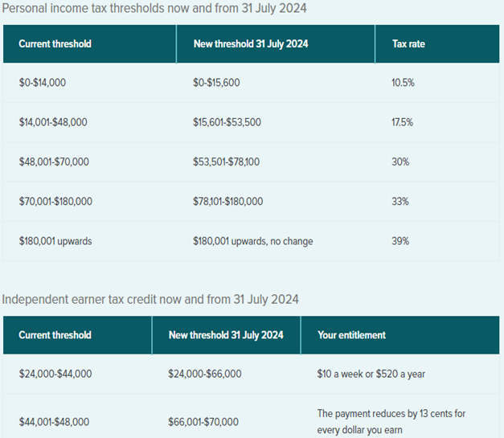
Task: Select the $70,001-$180,000 current threshold cell
Action: [55, 201]
